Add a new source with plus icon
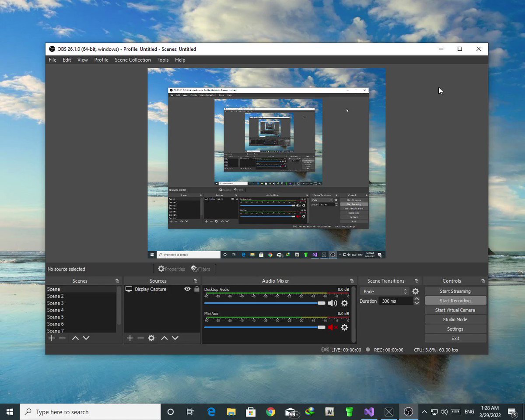525x420 pixels. click(x=129, y=338)
